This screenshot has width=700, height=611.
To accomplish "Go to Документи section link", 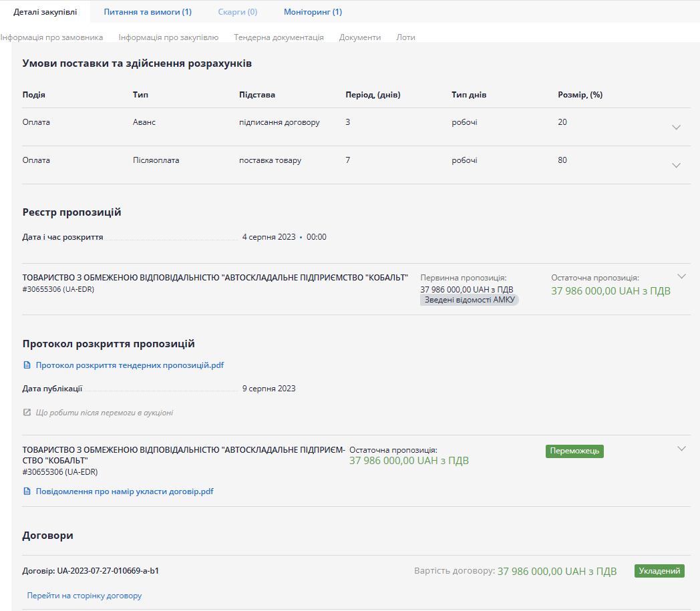I will (x=360, y=37).
